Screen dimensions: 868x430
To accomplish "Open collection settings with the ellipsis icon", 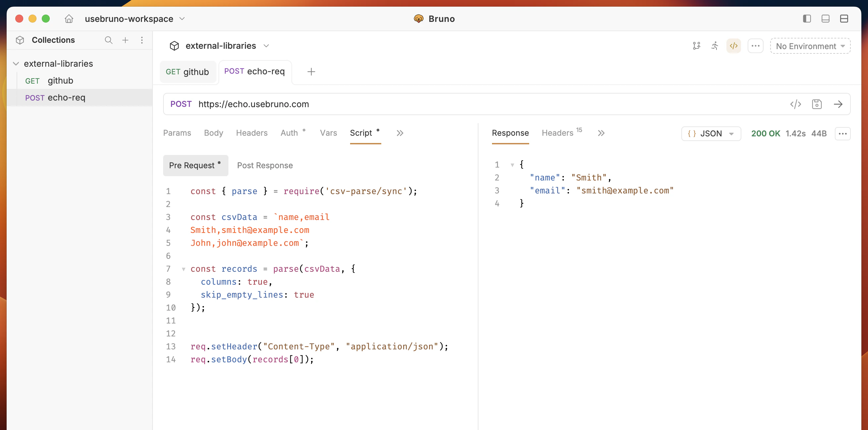I will click(x=756, y=46).
